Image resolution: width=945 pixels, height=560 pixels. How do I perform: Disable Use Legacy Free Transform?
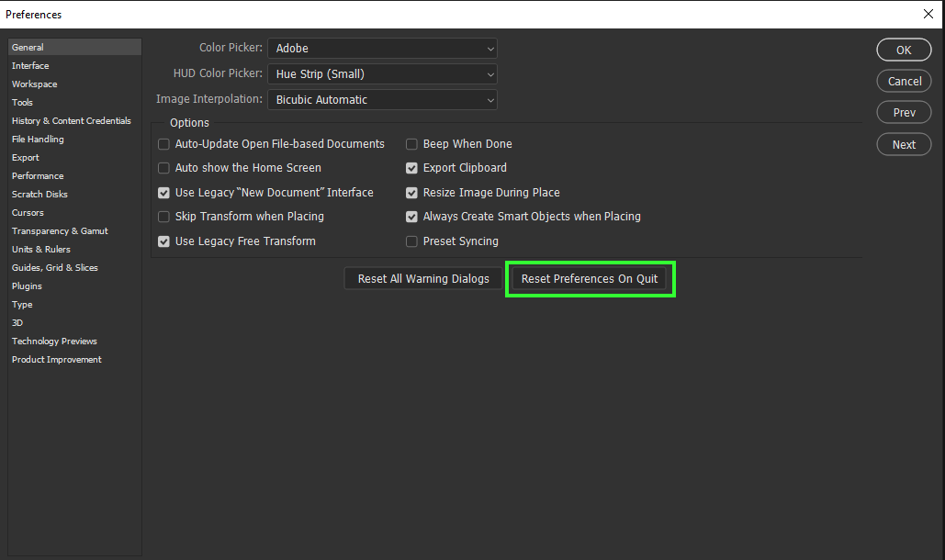click(163, 241)
